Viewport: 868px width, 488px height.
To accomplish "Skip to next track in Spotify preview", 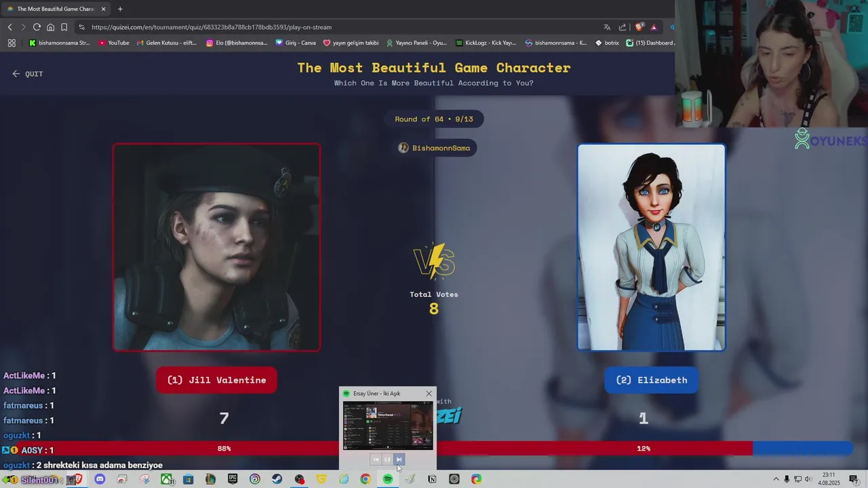I will pos(399,460).
